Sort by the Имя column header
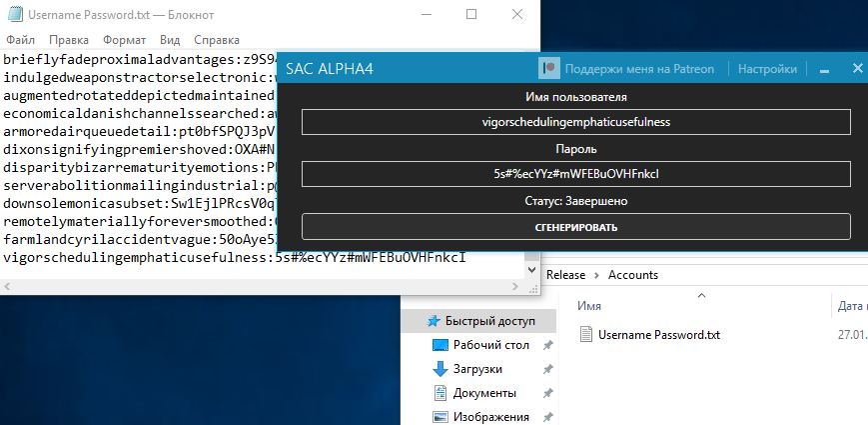Viewport: 868px width, 425px height. [x=589, y=306]
